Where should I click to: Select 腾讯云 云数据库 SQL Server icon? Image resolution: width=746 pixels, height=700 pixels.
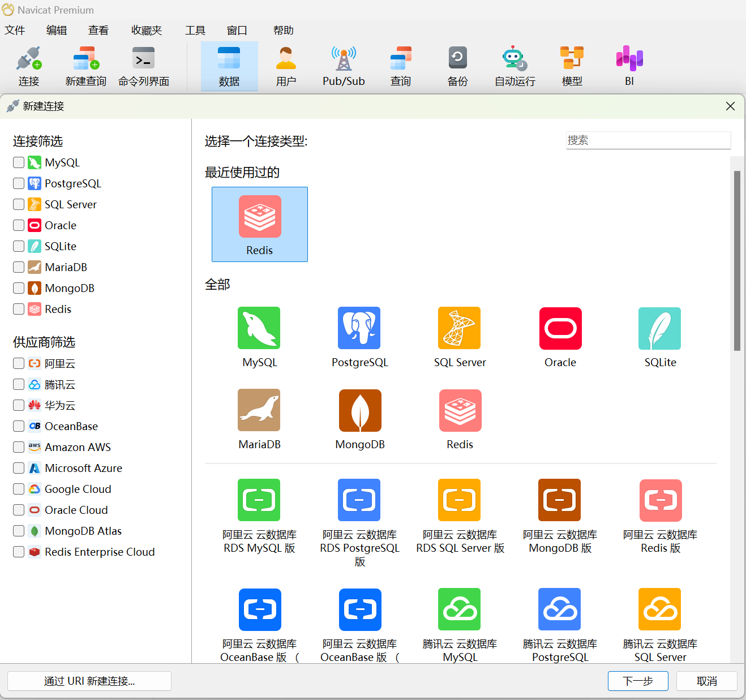(660, 609)
